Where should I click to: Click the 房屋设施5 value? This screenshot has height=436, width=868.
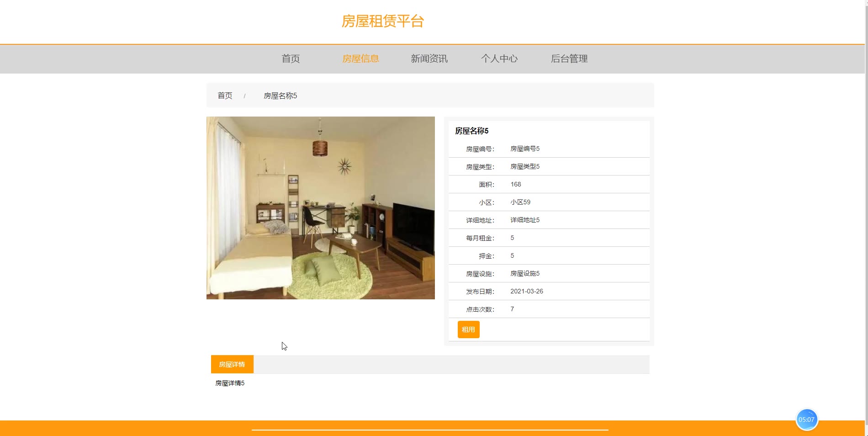(x=525, y=273)
